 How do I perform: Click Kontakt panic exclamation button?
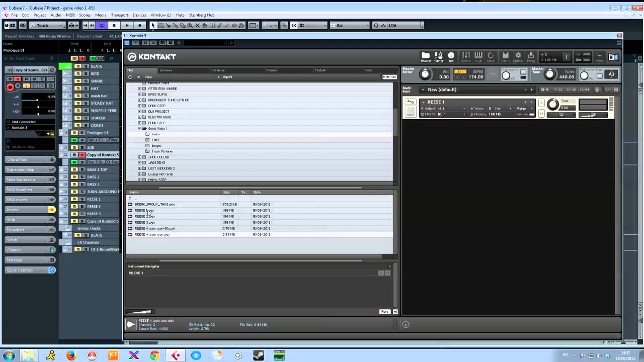pyautogui.click(x=566, y=57)
